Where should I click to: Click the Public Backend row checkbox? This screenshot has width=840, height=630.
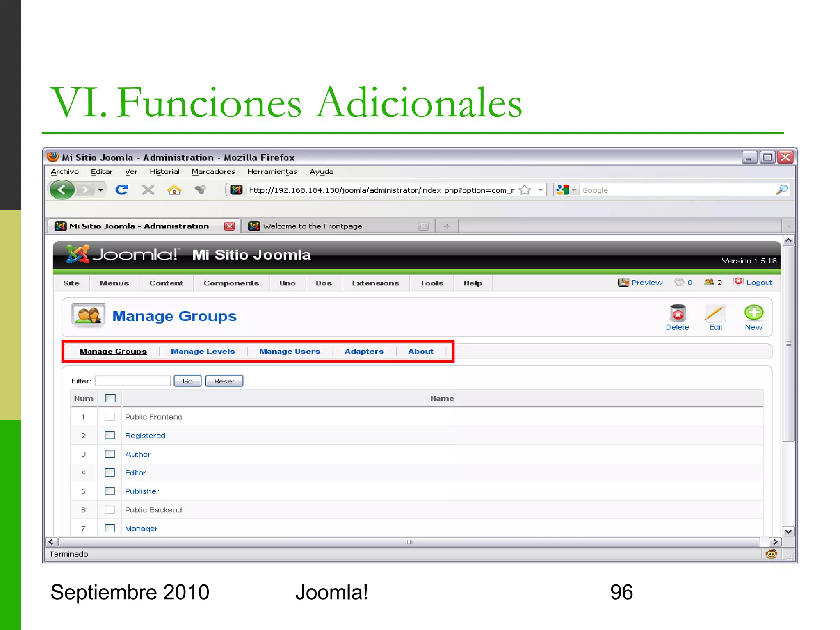110,510
